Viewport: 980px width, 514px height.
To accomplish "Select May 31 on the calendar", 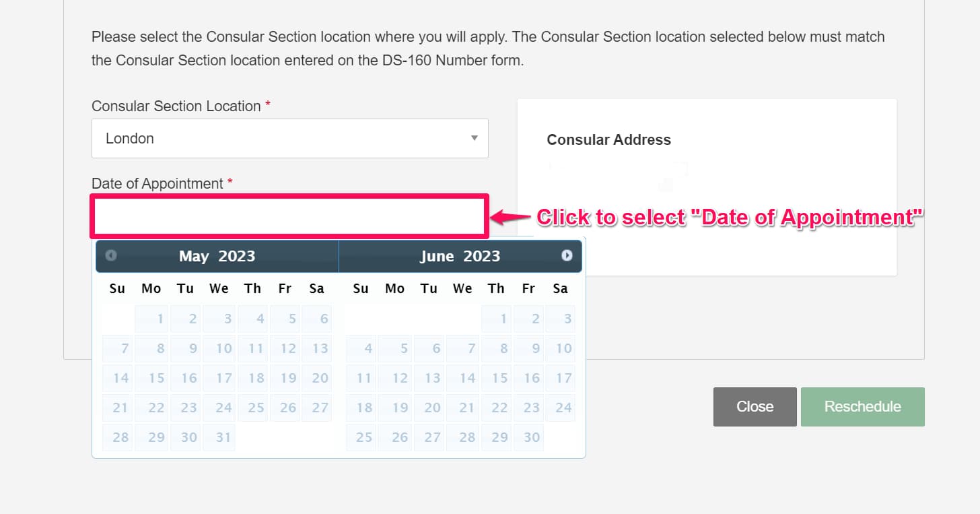I will (219, 437).
